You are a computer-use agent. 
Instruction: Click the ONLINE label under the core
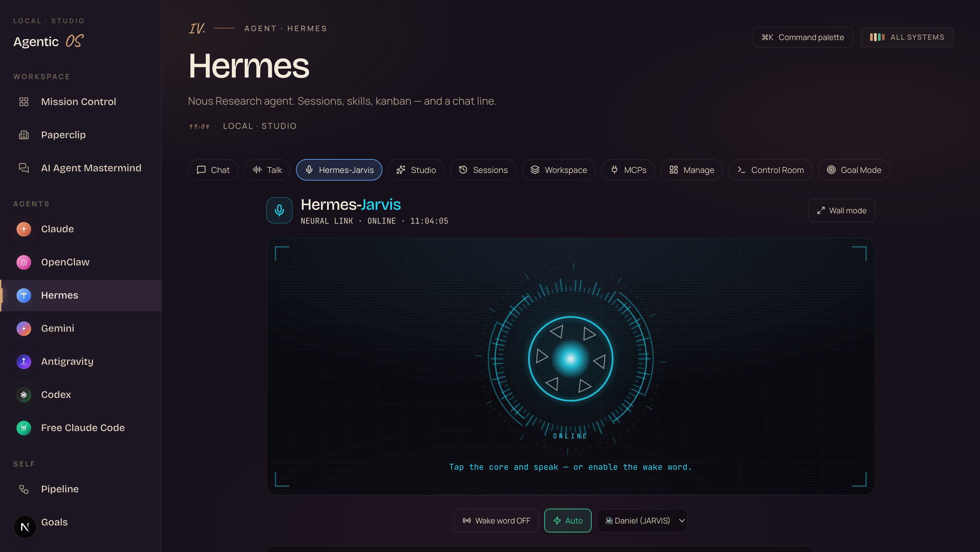(569, 436)
